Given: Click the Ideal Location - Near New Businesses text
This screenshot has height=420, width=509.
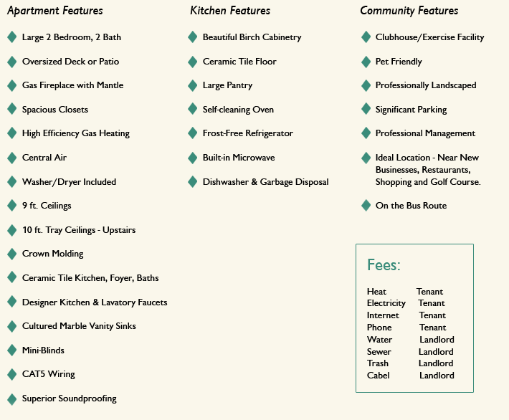Looking at the screenshot, I should pos(427,163).
